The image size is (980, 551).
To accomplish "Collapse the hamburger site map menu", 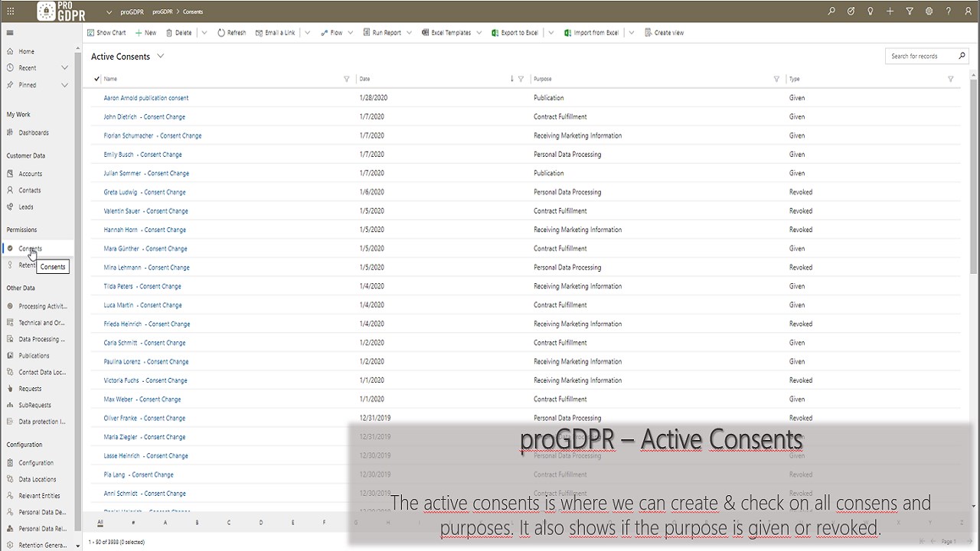I will point(10,33).
